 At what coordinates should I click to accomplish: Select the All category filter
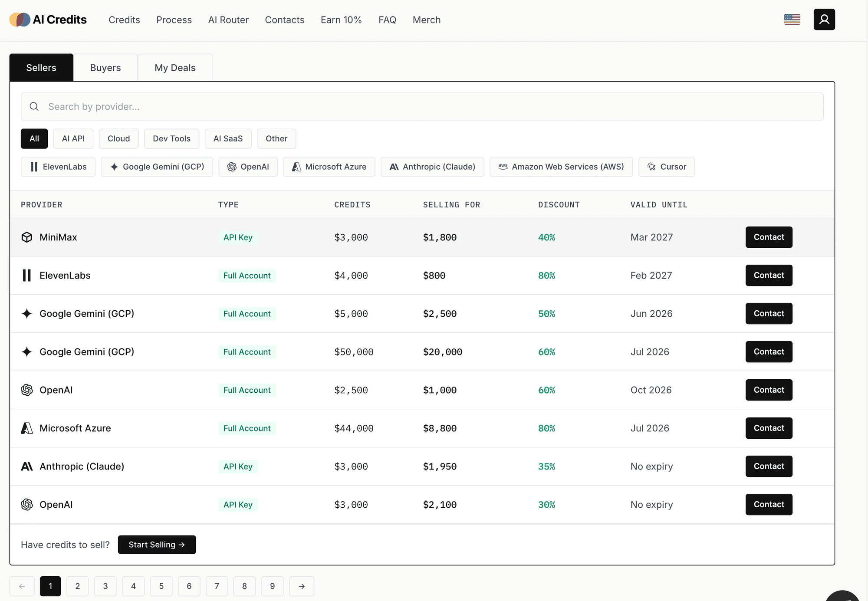click(x=34, y=139)
